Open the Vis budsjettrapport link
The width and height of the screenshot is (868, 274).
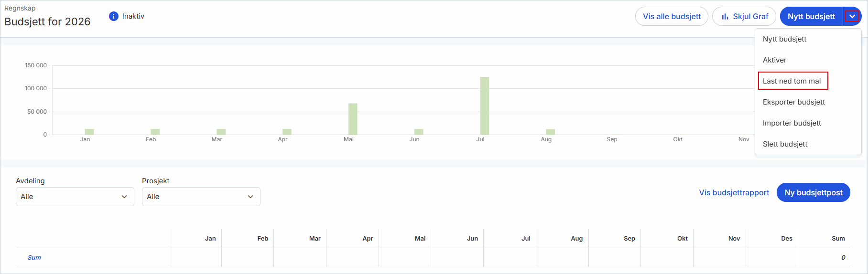click(x=734, y=192)
